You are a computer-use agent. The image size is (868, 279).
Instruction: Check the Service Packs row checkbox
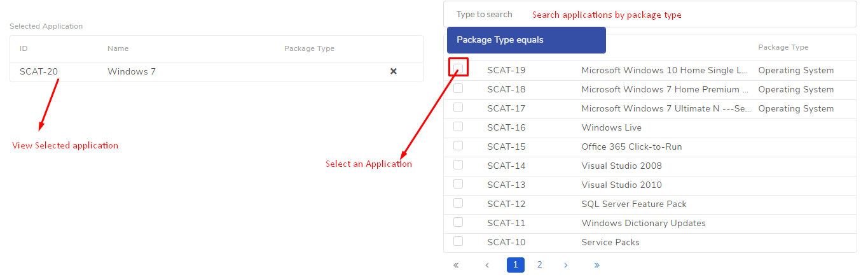click(x=458, y=241)
